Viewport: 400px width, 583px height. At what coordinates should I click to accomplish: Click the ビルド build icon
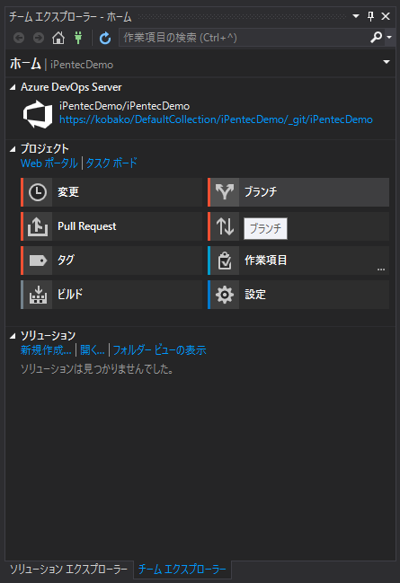pyautogui.click(x=38, y=294)
